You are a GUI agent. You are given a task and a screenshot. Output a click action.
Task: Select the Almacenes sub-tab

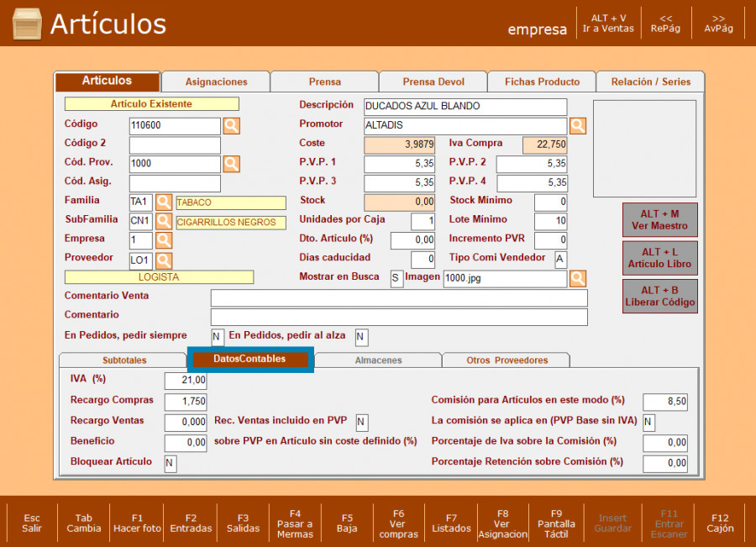click(378, 360)
